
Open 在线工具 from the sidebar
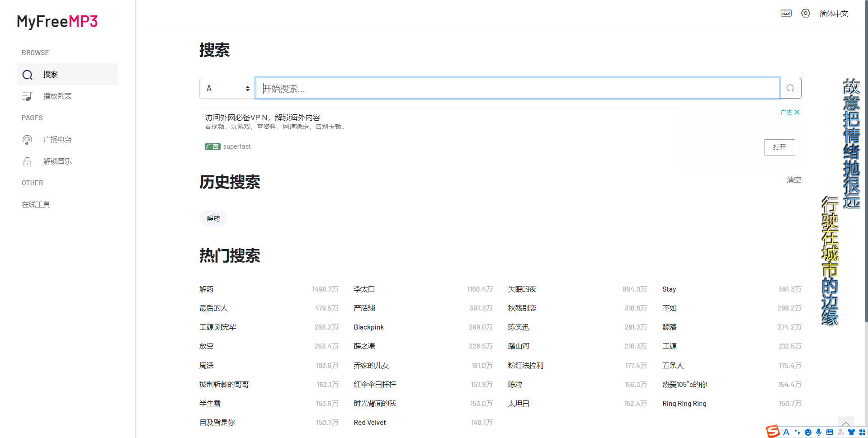[36, 204]
